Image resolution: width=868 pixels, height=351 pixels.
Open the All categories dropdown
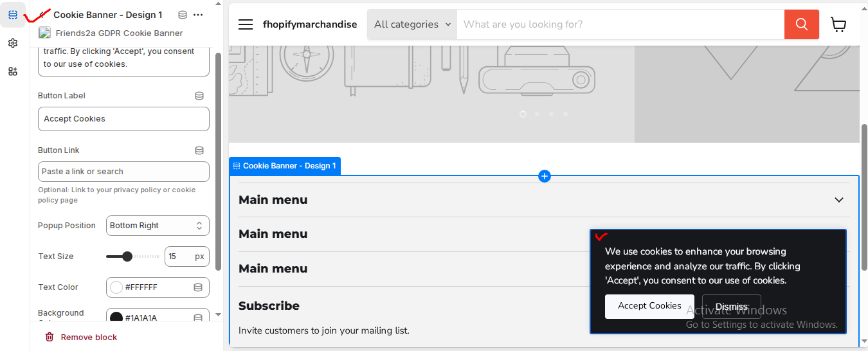tap(412, 24)
